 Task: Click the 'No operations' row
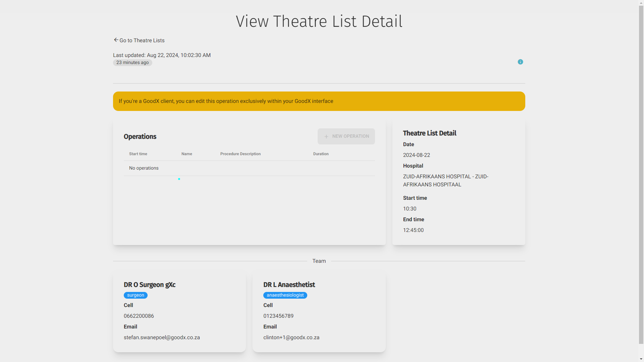pyautogui.click(x=249, y=168)
